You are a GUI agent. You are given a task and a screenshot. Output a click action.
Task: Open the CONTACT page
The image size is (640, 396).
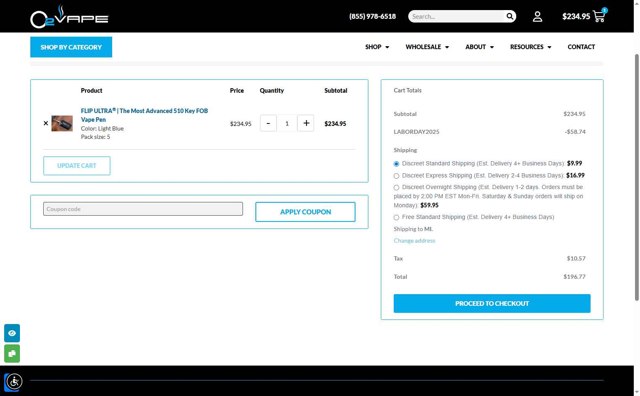pyautogui.click(x=581, y=47)
